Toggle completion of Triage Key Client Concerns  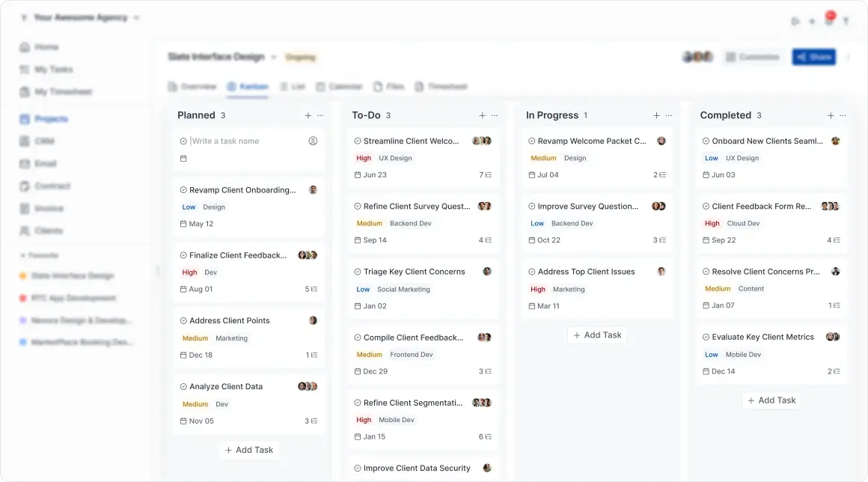(358, 272)
